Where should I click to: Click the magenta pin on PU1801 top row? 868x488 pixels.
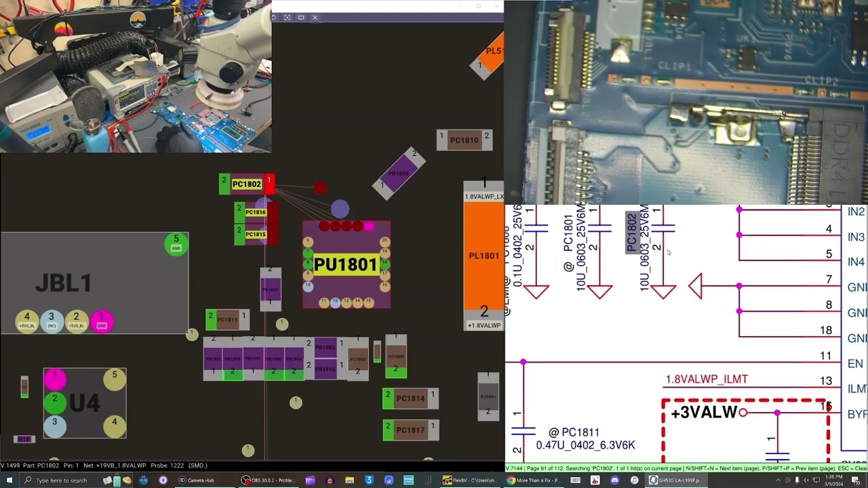tap(369, 226)
